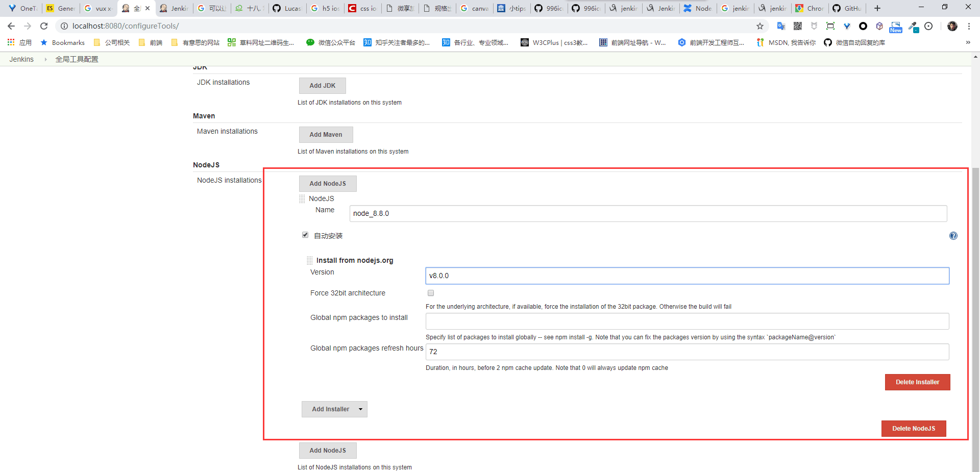Viewport: 980px width, 472px height.
Task: Click the upper Add NodeJS button
Action: 328,184
